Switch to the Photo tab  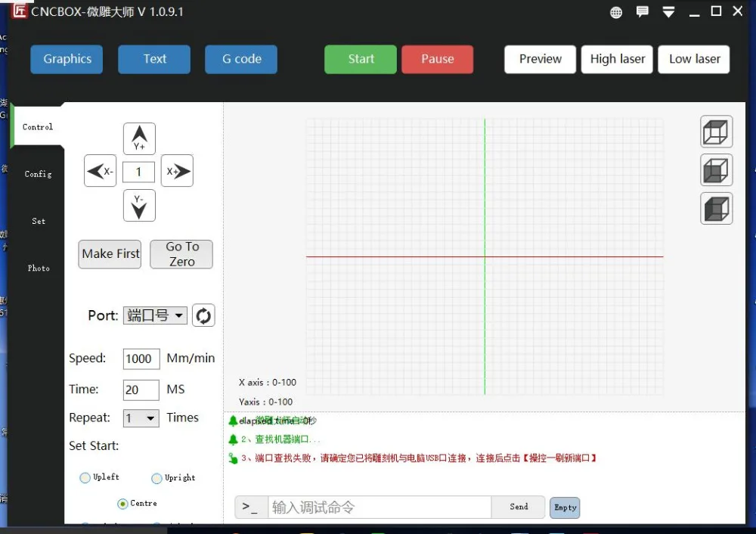click(x=38, y=269)
